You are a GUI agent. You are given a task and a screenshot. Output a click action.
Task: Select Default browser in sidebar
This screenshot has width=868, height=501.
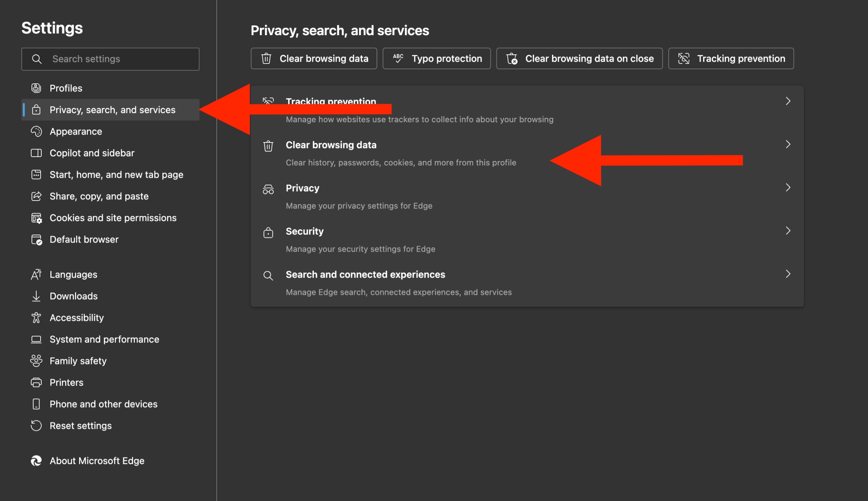pyautogui.click(x=110, y=239)
